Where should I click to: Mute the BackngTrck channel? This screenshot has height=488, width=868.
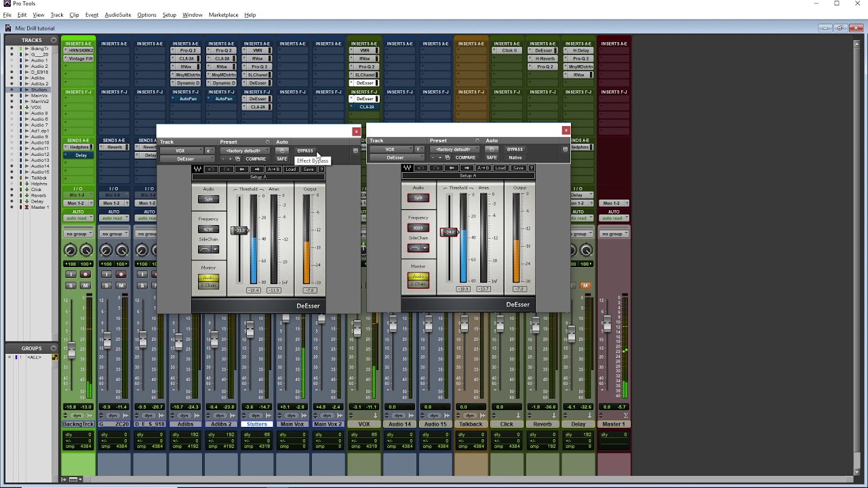(85, 285)
